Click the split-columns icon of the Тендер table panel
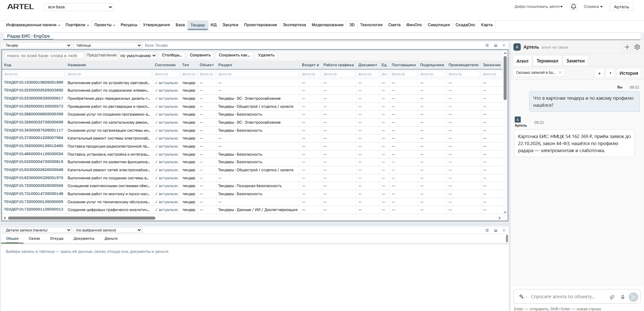 [x=487, y=45]
